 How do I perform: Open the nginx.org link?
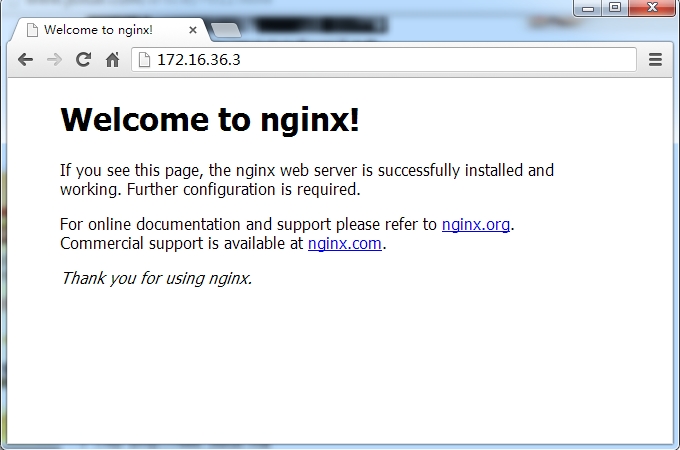tap(476, 225)
